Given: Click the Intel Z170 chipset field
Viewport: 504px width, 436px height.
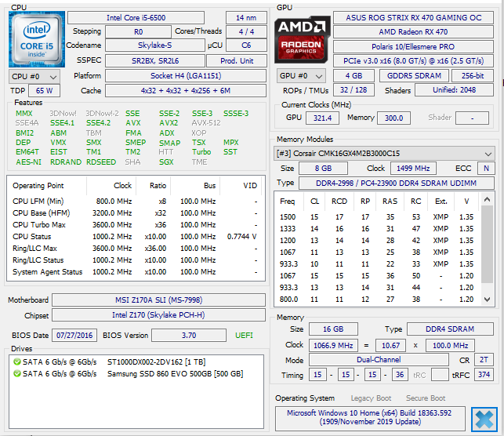Looking at the screenshot, I should (159, 314).
